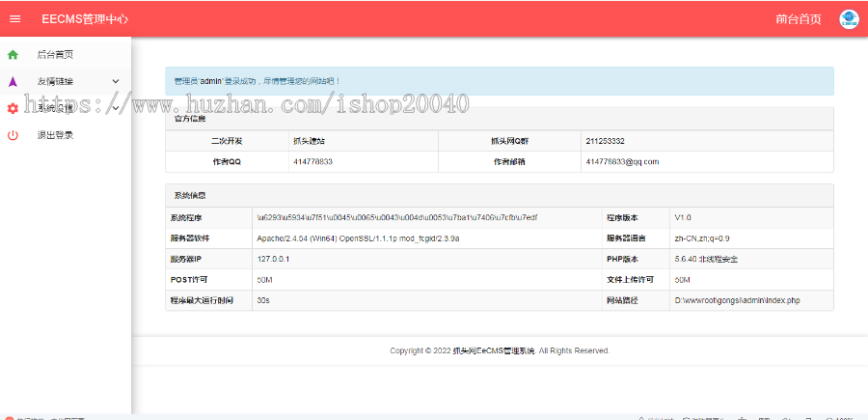Select the unicode-escaped system program value

pyautogui.click(x=396, y=217)
